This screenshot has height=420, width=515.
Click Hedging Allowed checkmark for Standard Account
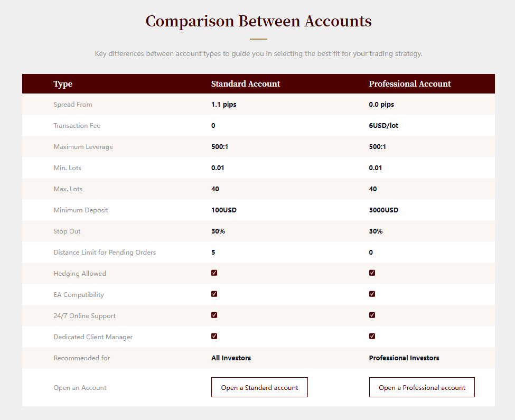[x=214, y=273]
